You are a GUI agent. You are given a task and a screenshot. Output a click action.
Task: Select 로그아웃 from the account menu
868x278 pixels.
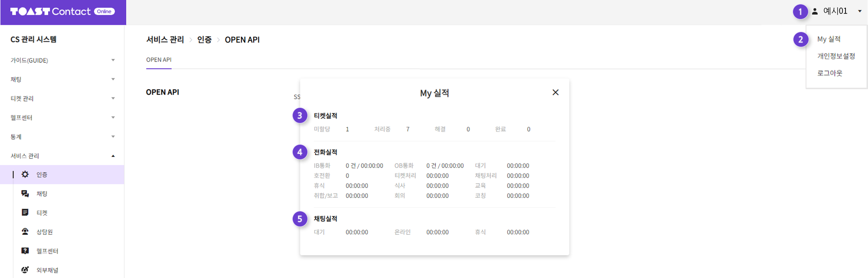pyautogui.click(x=830, y=73)
